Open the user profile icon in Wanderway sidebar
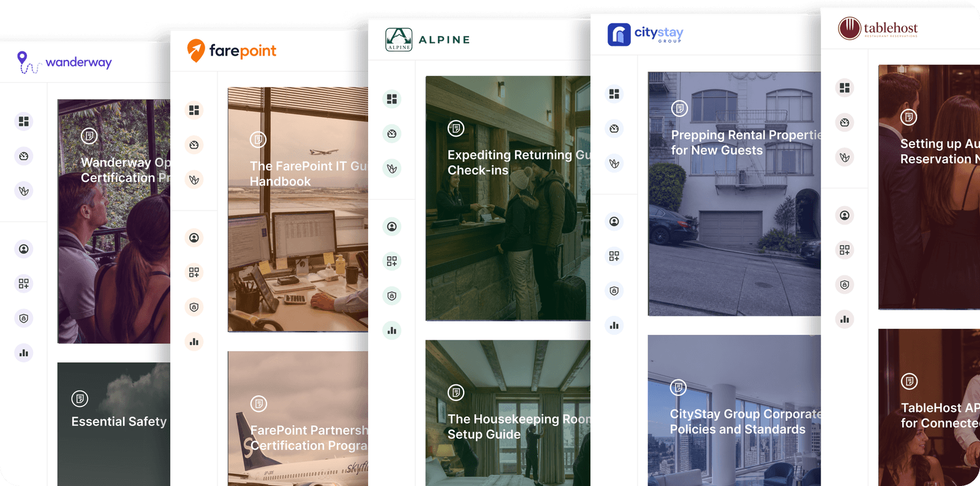The width and height of the screenshot is (980, 486). point(24,249)
